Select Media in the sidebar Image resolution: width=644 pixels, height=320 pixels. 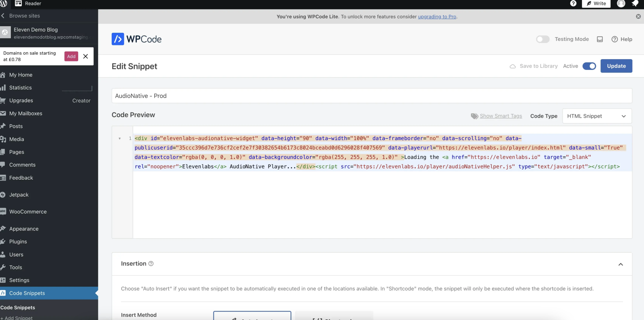click(x=17, y=139)
